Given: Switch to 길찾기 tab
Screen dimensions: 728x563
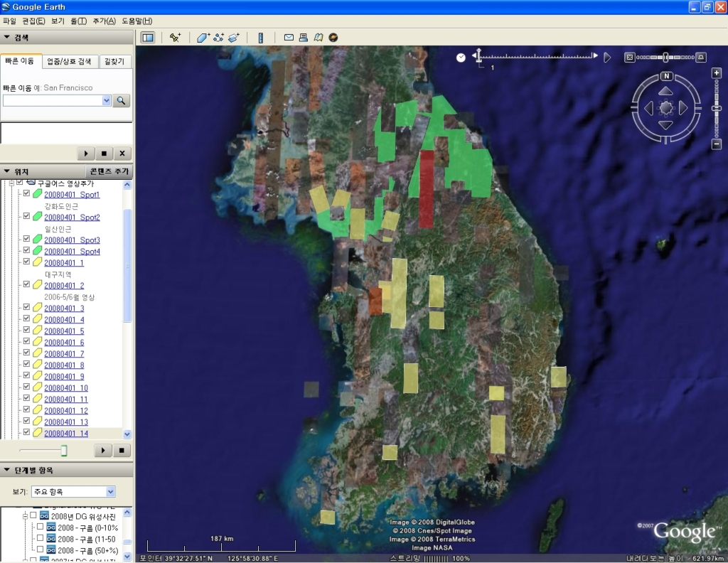Looking at the screenshot, I should (x=114, y=61).
